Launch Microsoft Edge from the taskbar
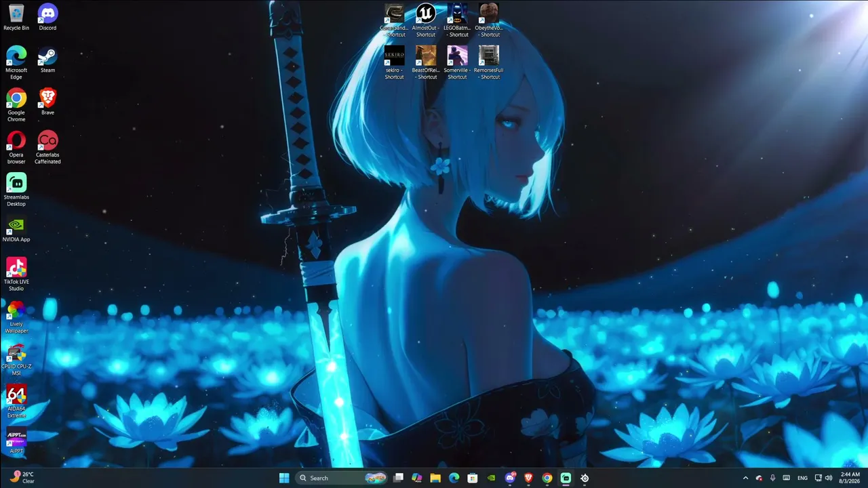The height and width of the screenshot is (488, 868). coord(454,478)
